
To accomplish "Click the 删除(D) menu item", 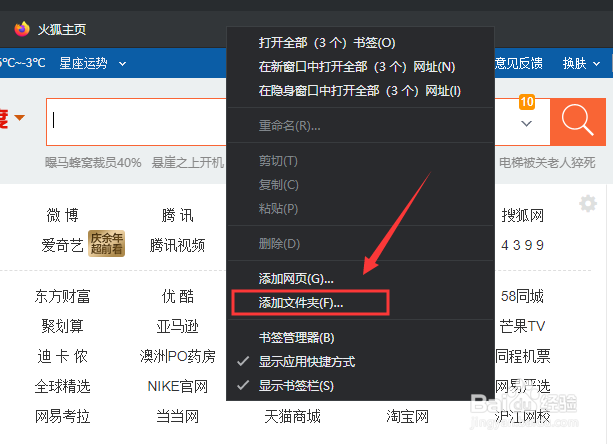I will coord(360,244).
